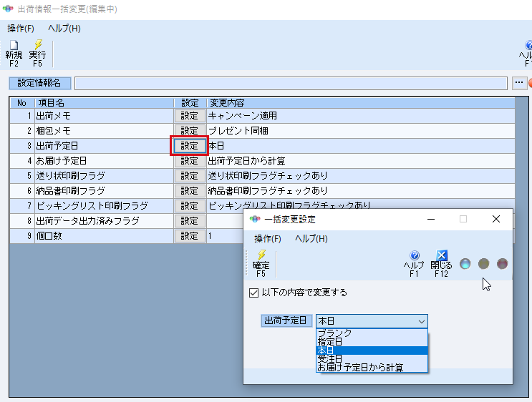Click 設定 button for 出荷データ出力済みフラグ
This screenshot has width=532, height=402.
click(x=189, y=221)
